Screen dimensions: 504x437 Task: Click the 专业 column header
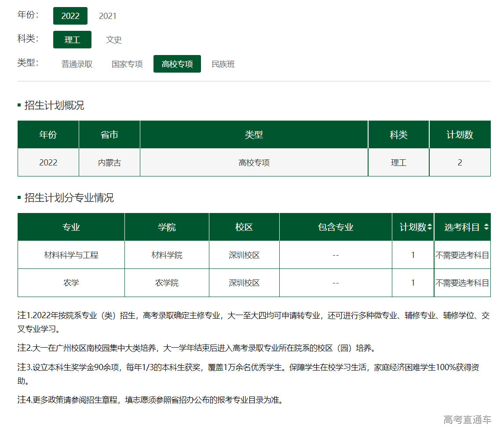coord(71,227)
